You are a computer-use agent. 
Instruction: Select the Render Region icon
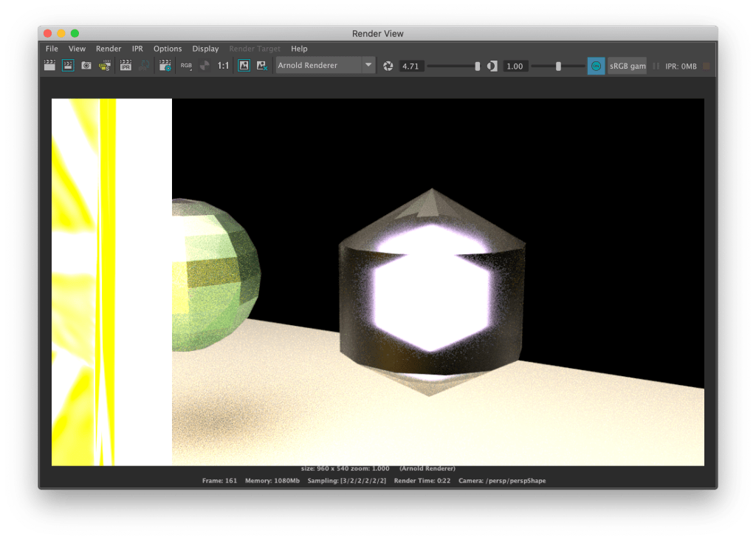click(68, 66)
